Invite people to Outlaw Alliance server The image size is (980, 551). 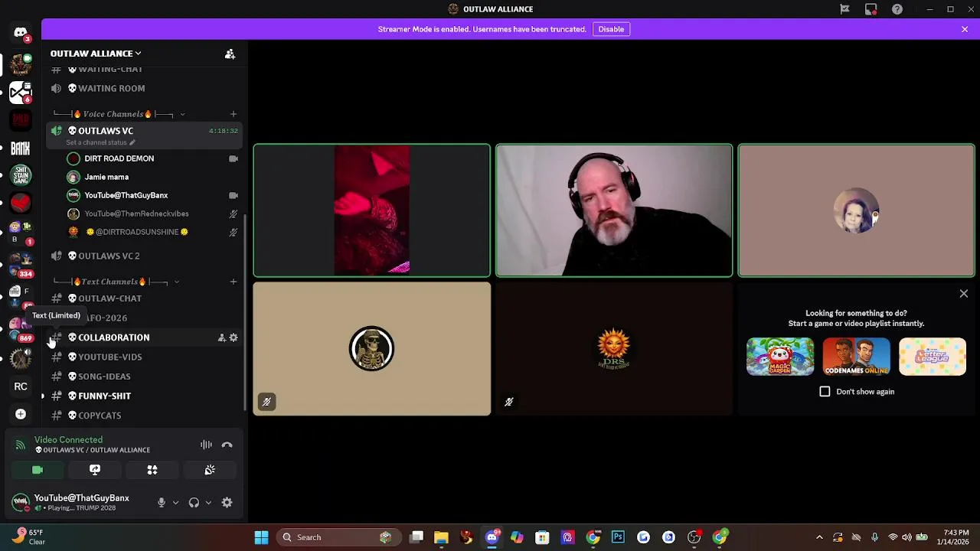click(230, 54)
